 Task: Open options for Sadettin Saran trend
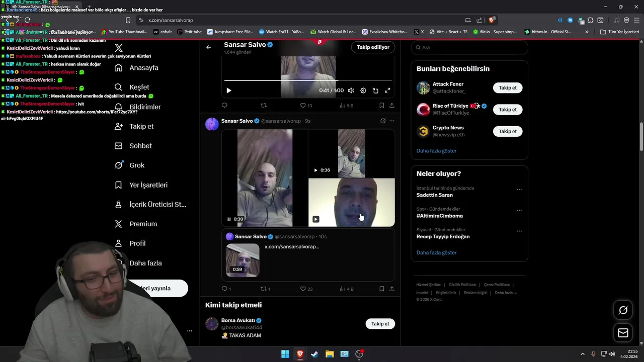[x=519, y=190]
